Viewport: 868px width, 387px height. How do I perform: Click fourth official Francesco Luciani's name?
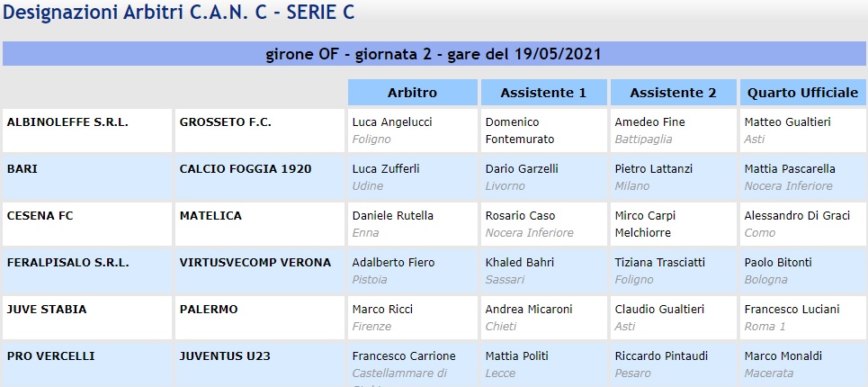791,310
